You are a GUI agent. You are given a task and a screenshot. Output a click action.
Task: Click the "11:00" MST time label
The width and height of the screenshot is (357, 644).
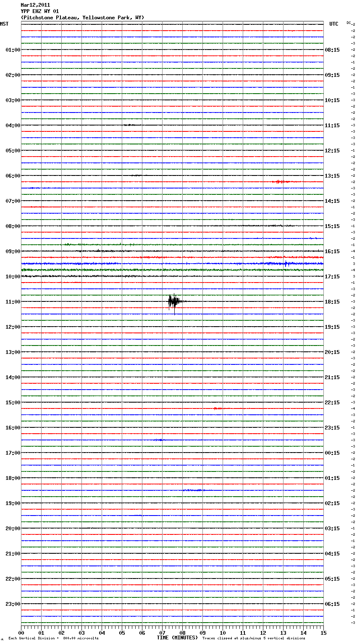pos(13,302)
